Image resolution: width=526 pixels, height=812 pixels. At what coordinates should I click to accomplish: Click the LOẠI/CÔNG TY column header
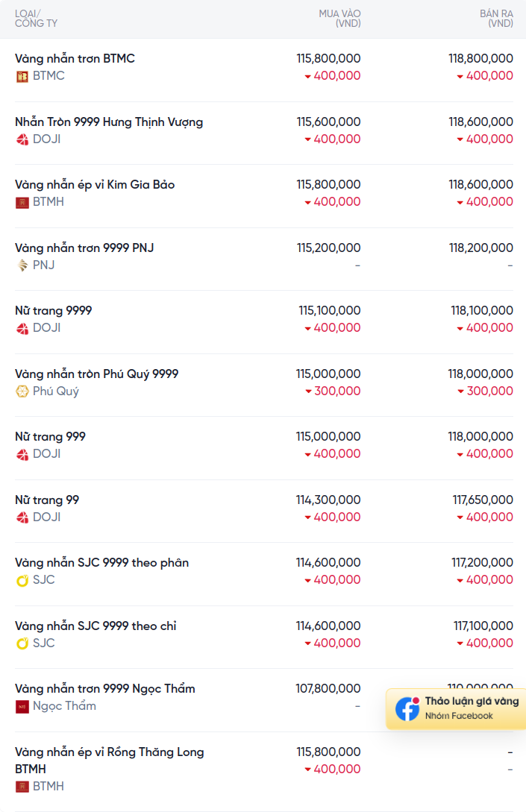(36, 19)
